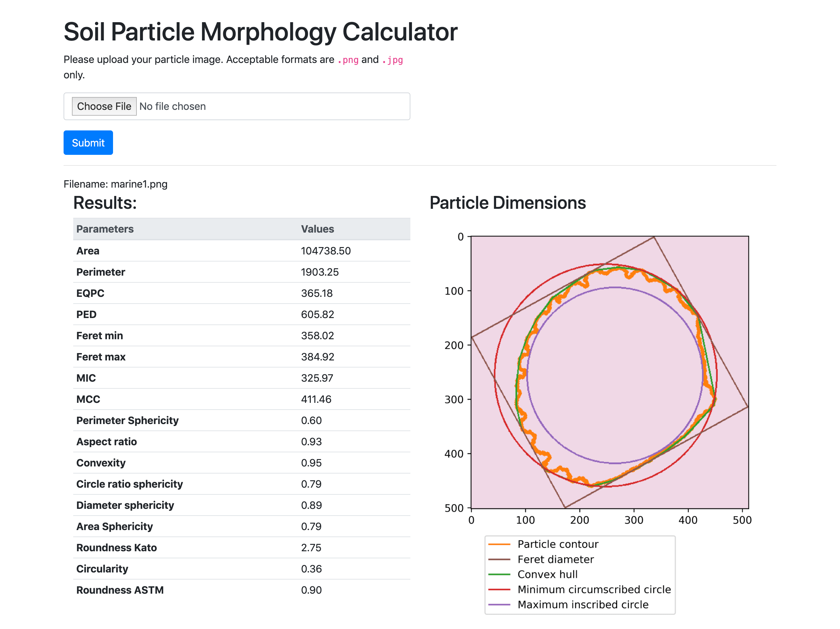Select the Perimeter row label
Screen dimensions: 840x629
pos(101,272)
